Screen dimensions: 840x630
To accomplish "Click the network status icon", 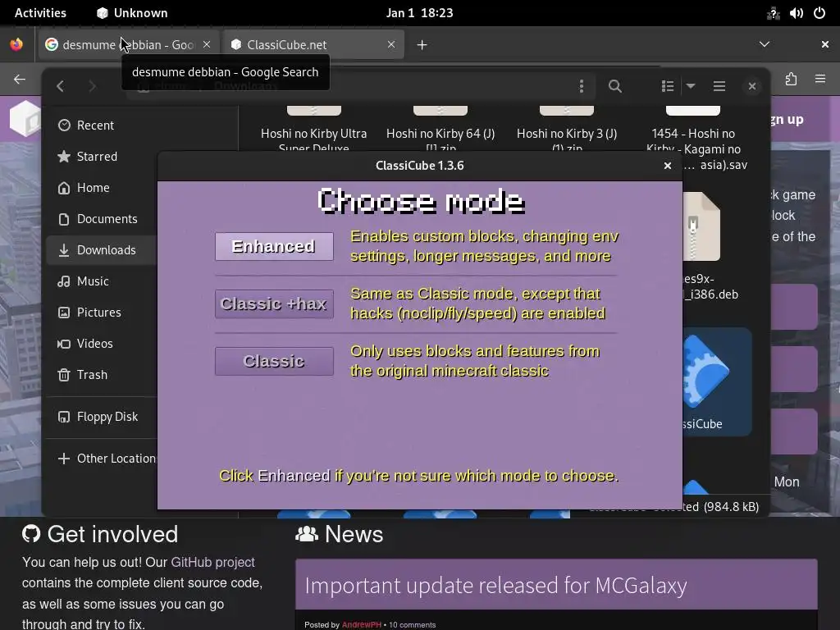I will pyautogui.click(x=773, y=13).
